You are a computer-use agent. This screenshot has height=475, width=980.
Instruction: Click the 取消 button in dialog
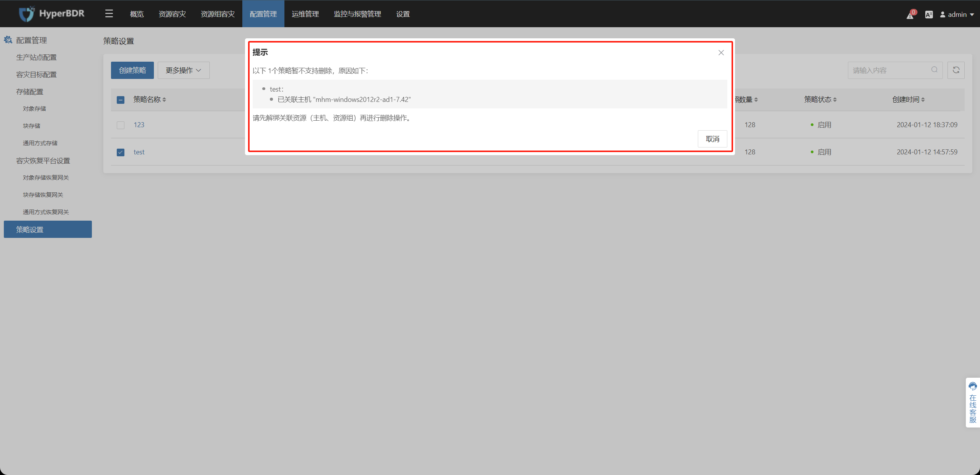[712, 139]
